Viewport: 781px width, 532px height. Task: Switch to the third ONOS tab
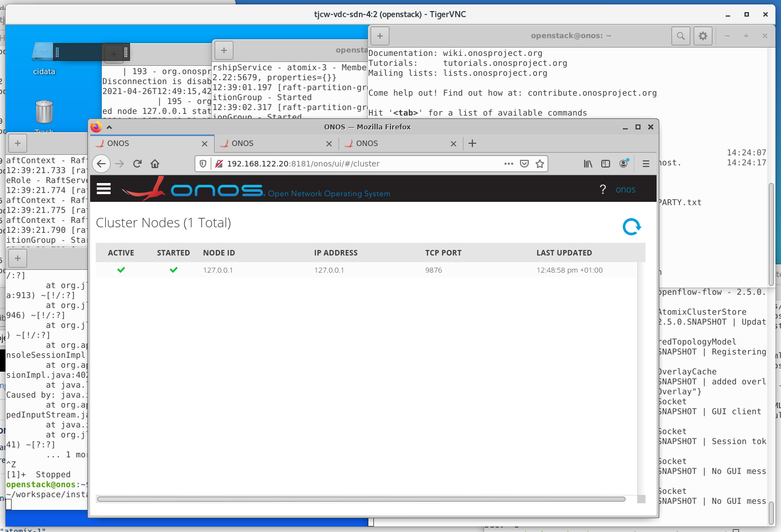coord(395,143)
